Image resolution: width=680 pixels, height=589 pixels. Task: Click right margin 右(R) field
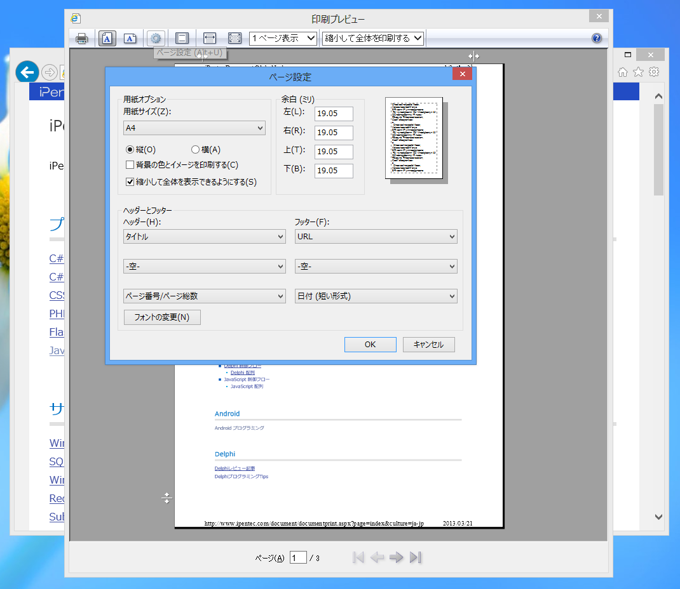coord(333,133)
